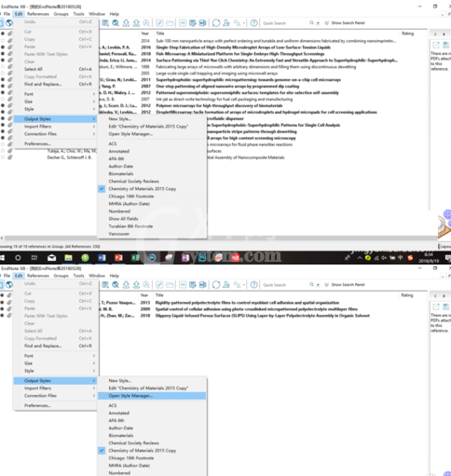Screen dimensions: 451x476
Task: Expand Connection Files submenu in upper Edit menu
Action: [55, 134]
